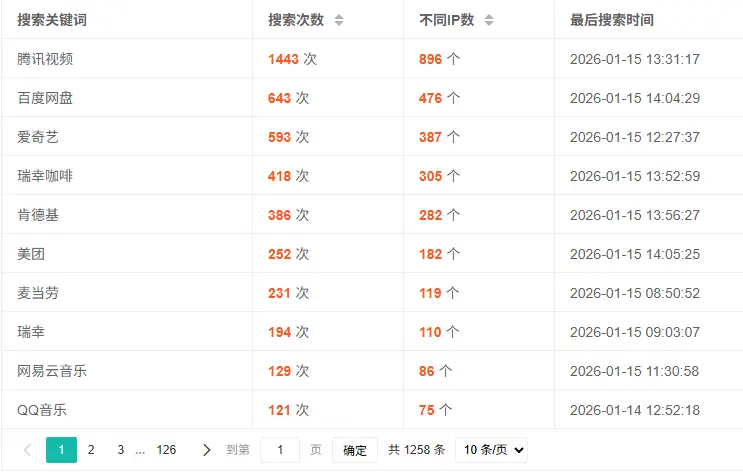Viewport: 743px width, 473px height.
Task: Sort by 搜索次数 column sort icon
Action: (x=339, y=20)
